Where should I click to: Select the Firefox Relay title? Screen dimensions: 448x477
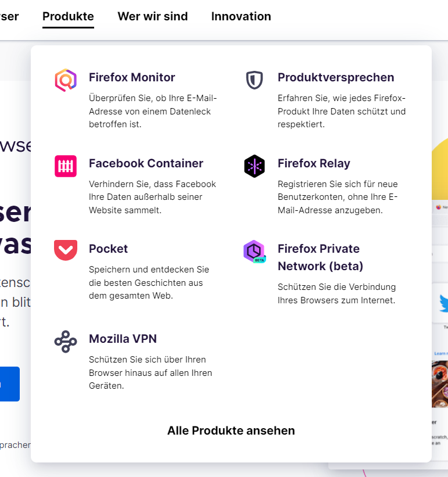314,163
